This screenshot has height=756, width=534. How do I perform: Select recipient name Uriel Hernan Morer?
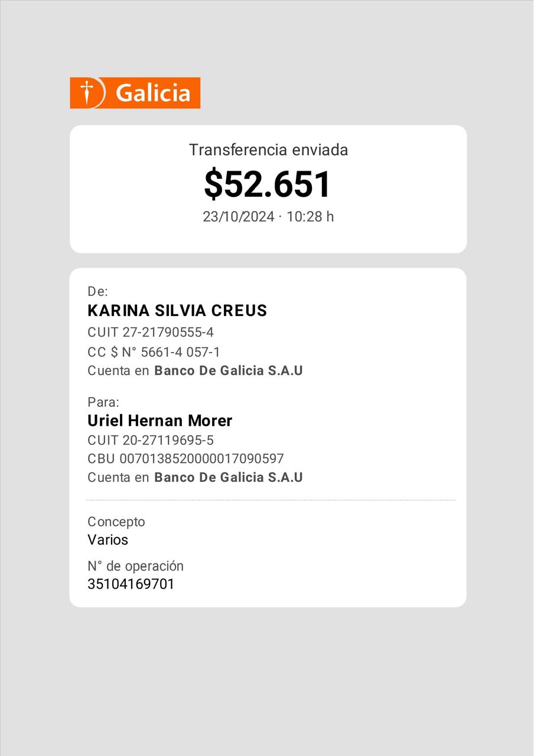click(159, 421)
